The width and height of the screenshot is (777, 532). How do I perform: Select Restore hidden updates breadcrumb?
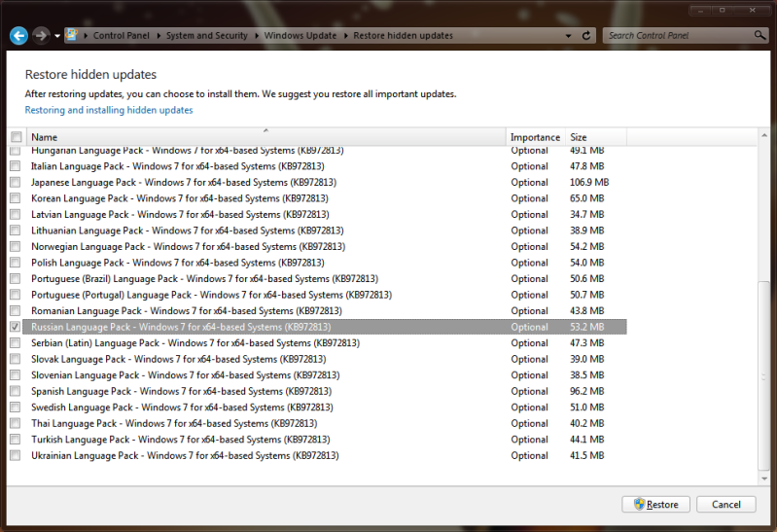click(x=403, y=35)
